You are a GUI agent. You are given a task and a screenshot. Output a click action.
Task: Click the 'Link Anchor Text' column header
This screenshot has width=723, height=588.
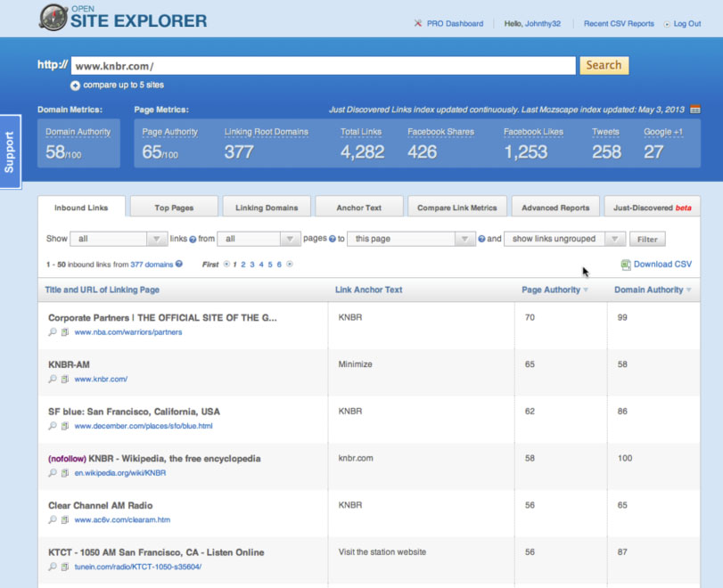(x=368, y=290)
